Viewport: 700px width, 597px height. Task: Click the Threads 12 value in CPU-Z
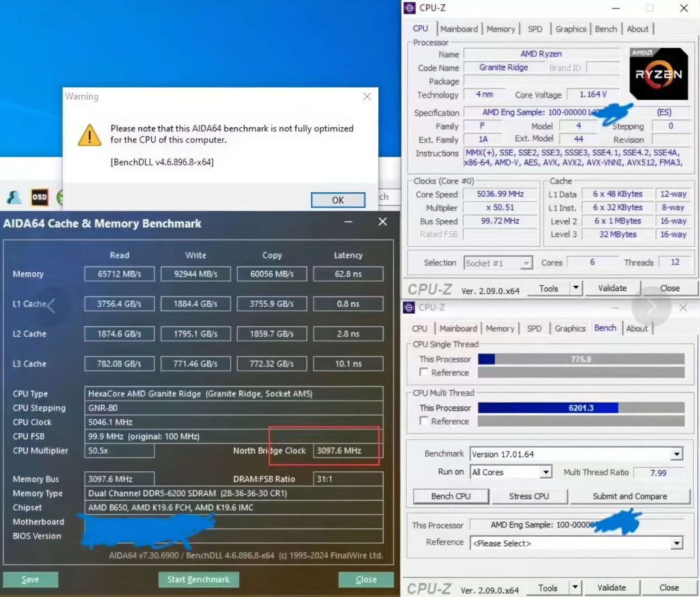(x=675, y=262)
